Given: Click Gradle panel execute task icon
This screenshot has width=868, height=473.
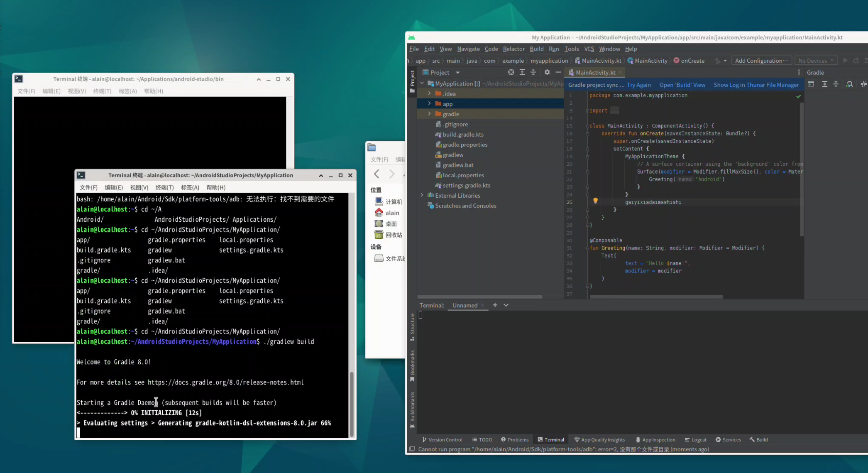Looking at the screenshot, I should [811, 84].
